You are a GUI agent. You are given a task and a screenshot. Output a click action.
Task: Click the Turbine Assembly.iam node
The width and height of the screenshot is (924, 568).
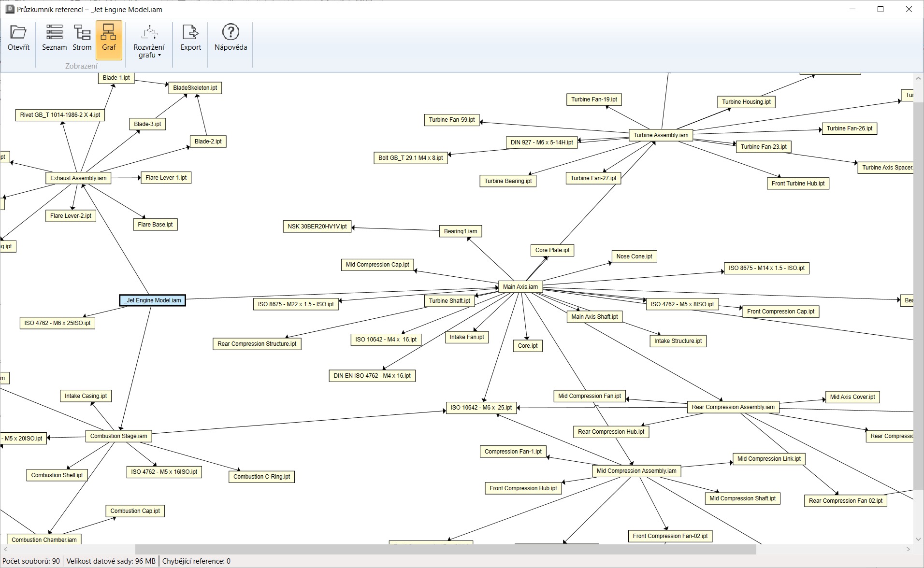click(x=661, y=135)
